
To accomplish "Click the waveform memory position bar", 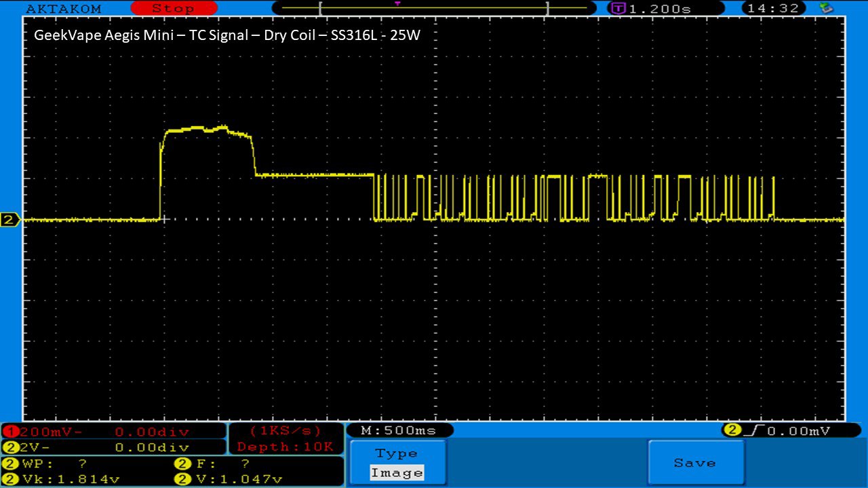I will click(433, 8).
